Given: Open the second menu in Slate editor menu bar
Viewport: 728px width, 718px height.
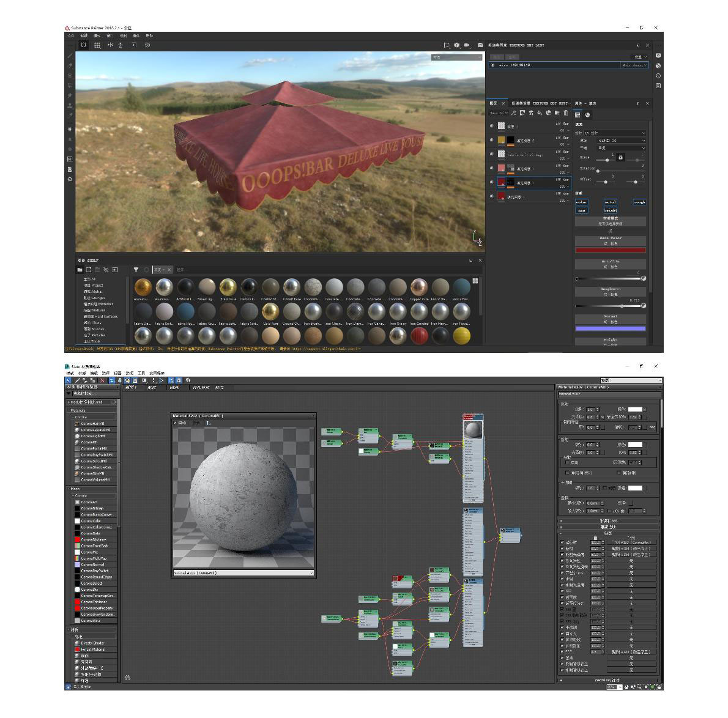Looking at the screenshot, I should (x=82, y=373).
